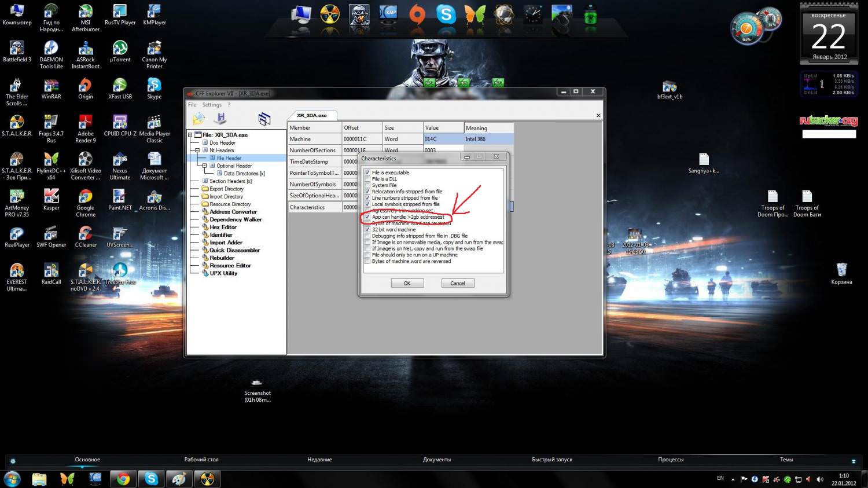Enable 'File should only be run on a UP machine'
The width and height of the screenshot is (868, 488).
(x=367, y=255)
